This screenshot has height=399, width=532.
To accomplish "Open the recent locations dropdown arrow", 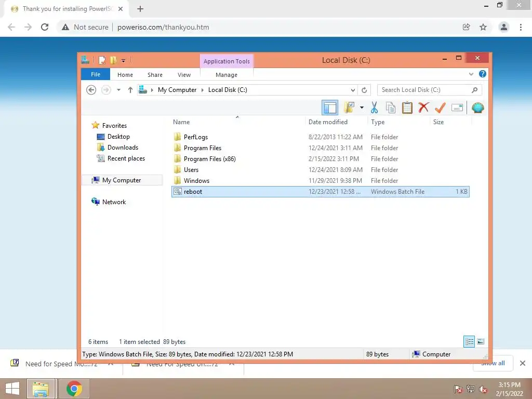I will point(118,90).
